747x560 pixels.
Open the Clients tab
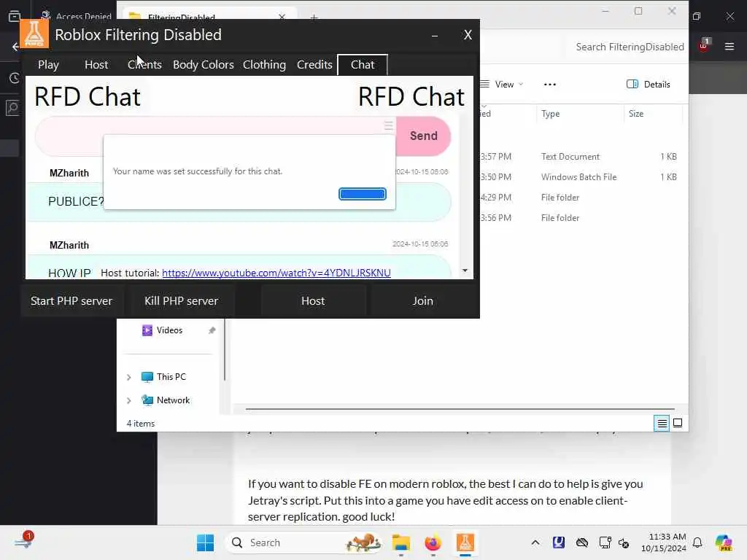(x=144, y=65)
